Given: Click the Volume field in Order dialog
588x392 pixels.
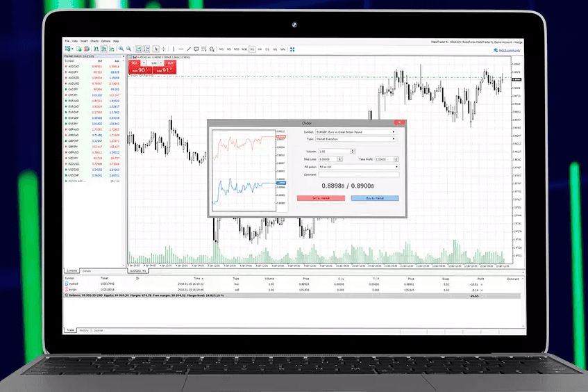Looking at the screenshot, I should coord(334,152).
